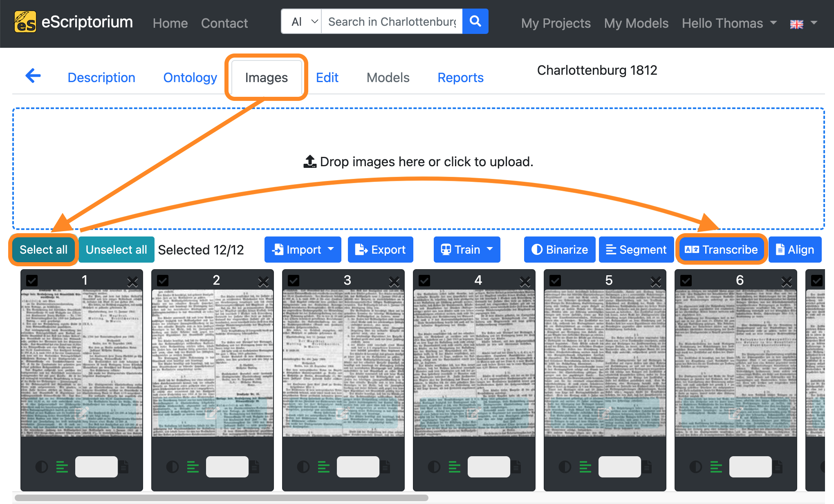Click the Transcribe button
Viewport: 834px width, 504px height.
(x=721, y=250)
